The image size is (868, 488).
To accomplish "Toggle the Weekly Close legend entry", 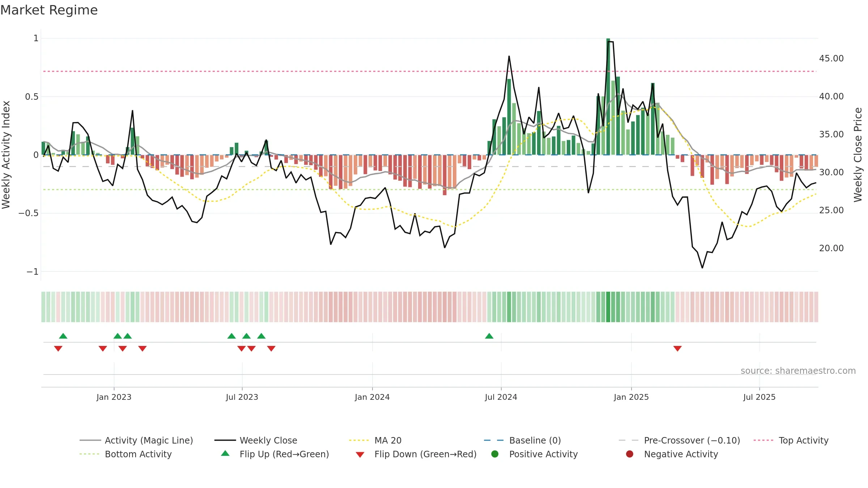I will [x=256, y=440].
